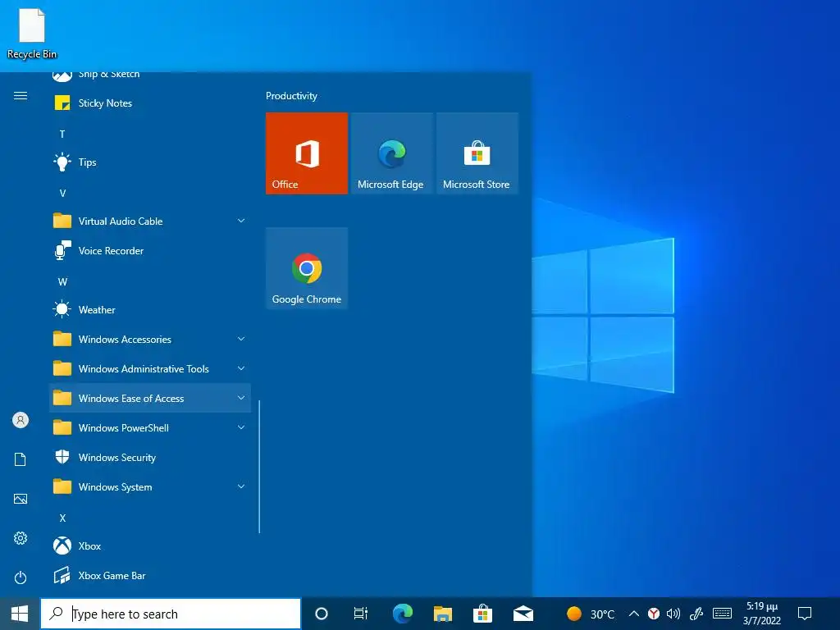Click the weather 30°C widget on taskbar
Image resolution: width=840 pixels, height=630 pixels.
(x=591, y=614)
